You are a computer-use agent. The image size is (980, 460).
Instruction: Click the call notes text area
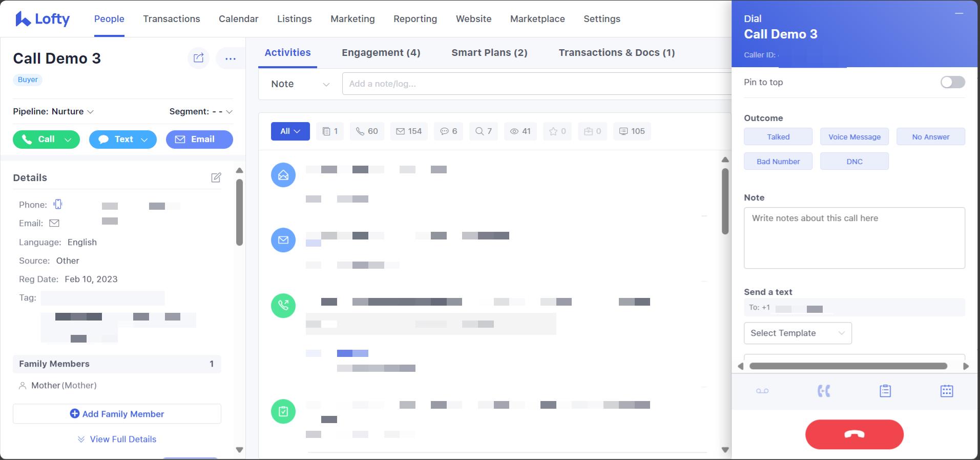[853, 238]
